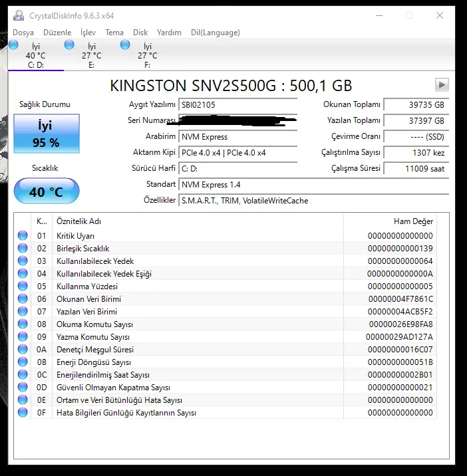Click the raw value 00000029AD127A

399,336
